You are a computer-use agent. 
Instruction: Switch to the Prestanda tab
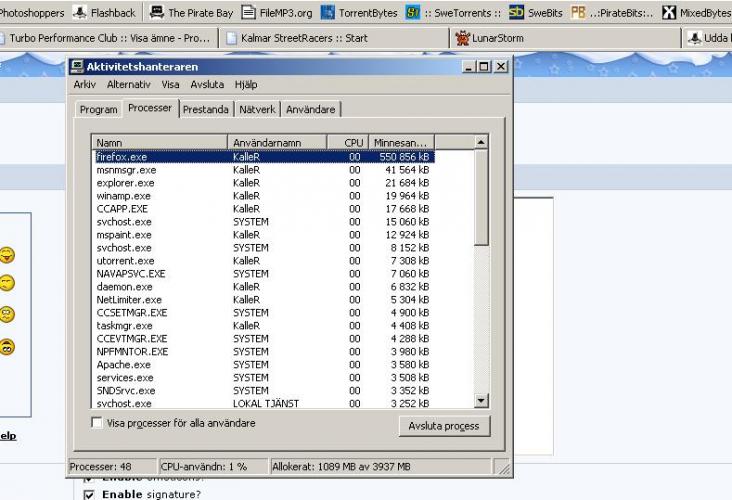(x=205, y=110)
